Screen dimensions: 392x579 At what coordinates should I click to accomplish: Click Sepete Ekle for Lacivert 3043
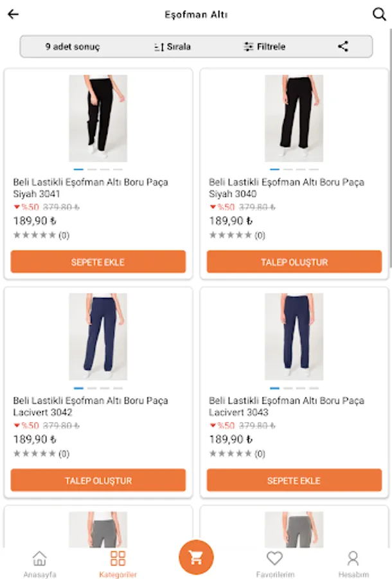coord(294,481)
